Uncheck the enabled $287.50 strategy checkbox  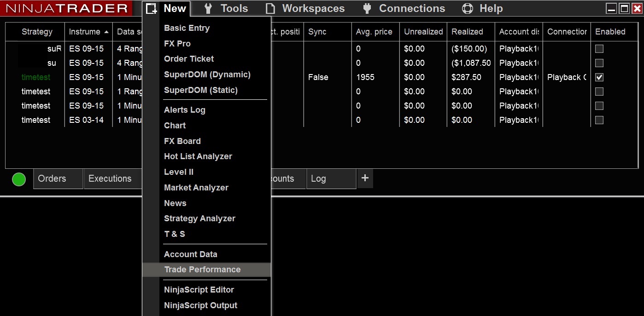[599, 77]
